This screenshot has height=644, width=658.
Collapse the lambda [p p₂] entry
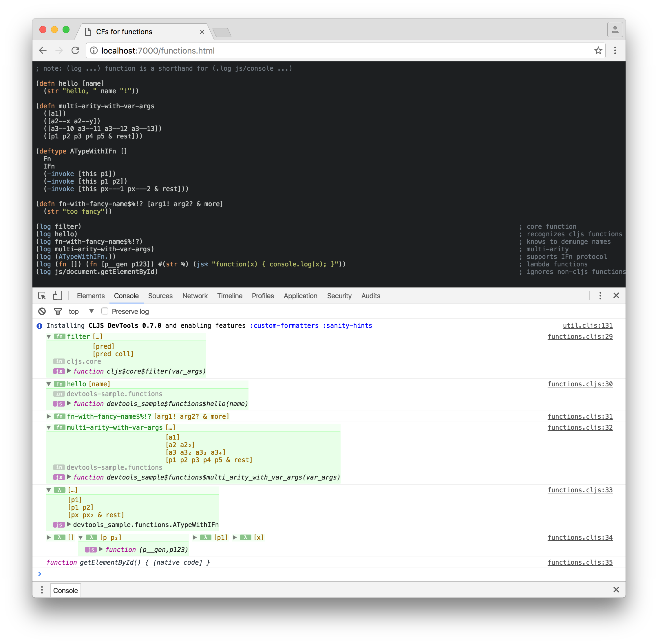point(81,537)
